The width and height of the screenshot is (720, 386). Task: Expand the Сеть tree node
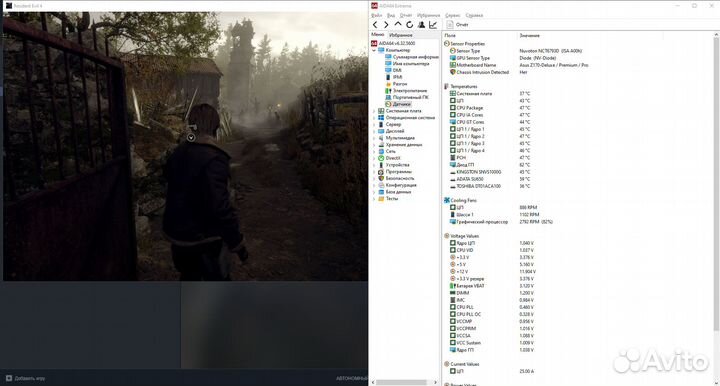point(374,151)
